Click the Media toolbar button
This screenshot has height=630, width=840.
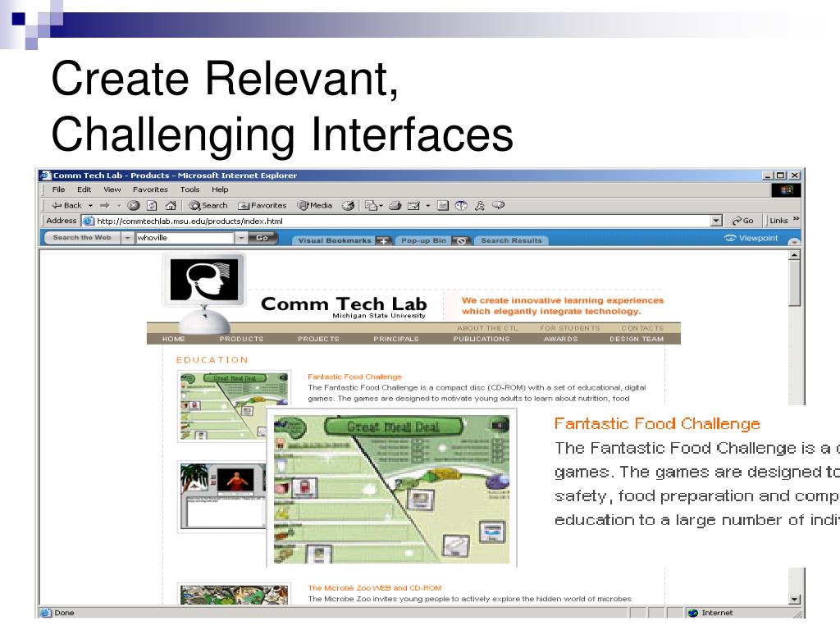click(315, 206)
